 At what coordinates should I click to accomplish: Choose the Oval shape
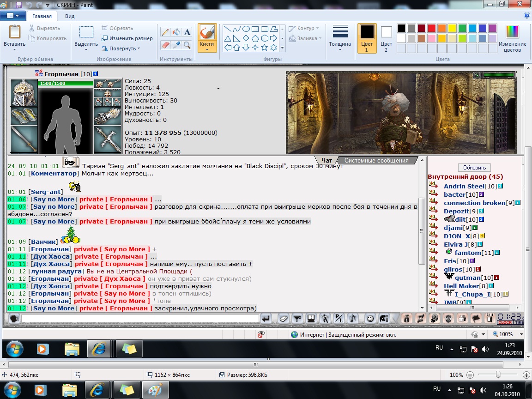(x=246, y=29)
